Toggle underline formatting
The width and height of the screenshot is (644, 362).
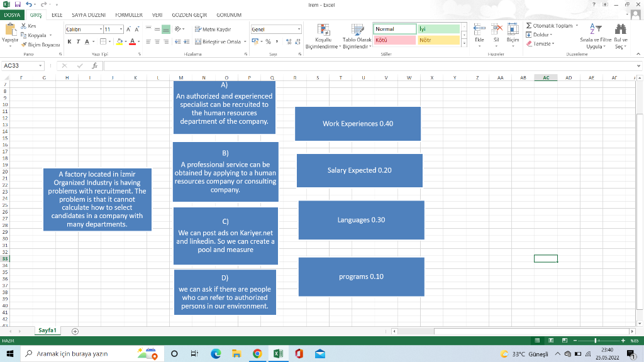87,40
